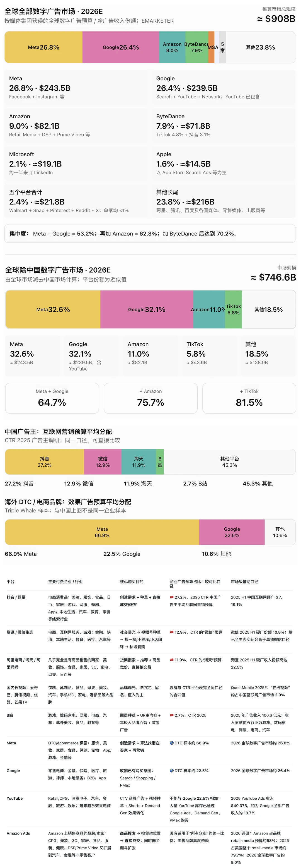301x868 pixels.
Task: Select the pink Google 26.4% segment in the global bar
Action: (120, 47)
